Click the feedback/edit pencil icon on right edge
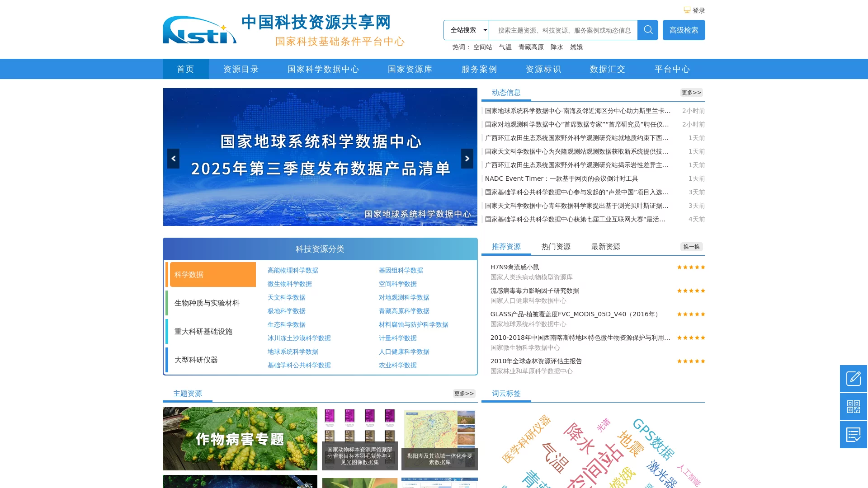This screenshot has width=868, height=488. pos(853,379)
